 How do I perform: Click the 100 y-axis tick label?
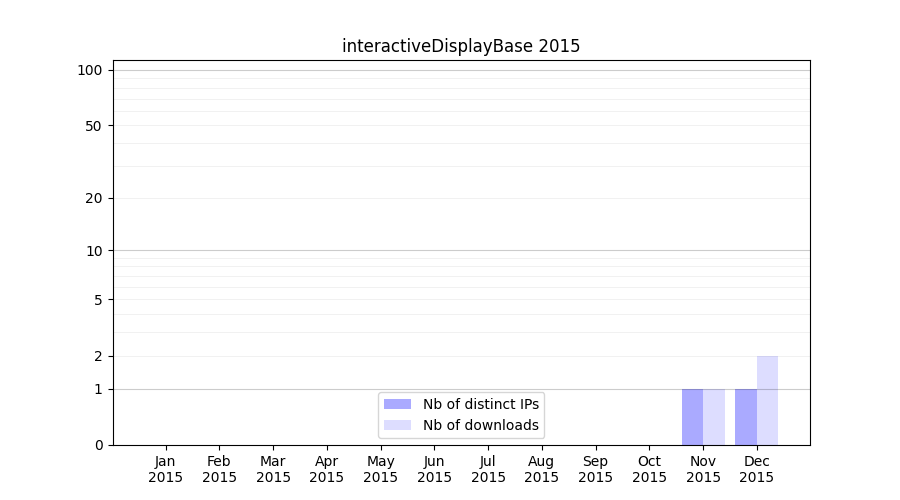click(x=90, y=70)
